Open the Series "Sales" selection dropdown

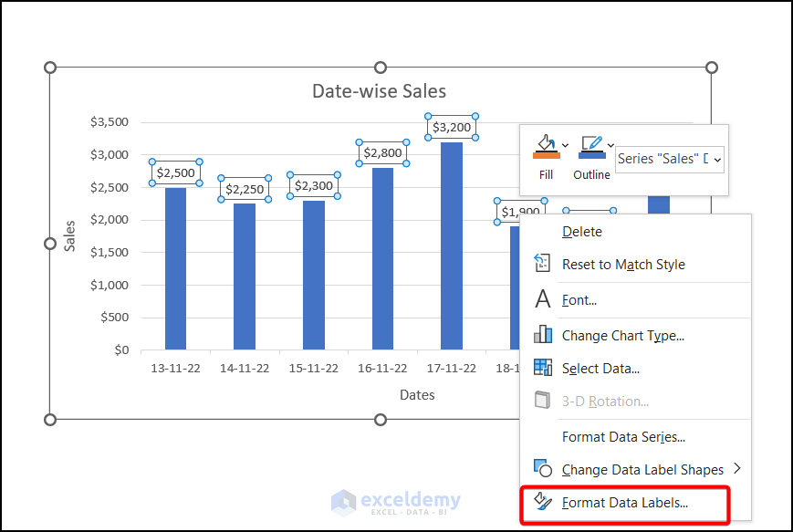[x=718, y=159]
